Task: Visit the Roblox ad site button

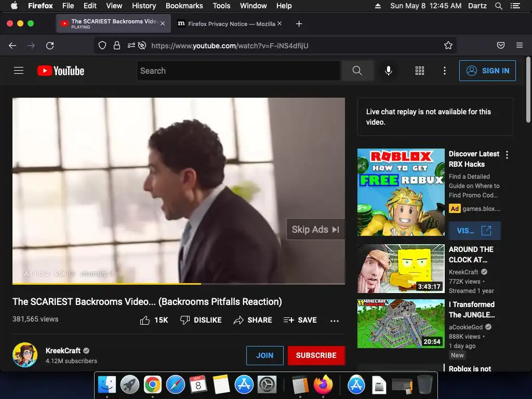Action: tap(474, 231)
